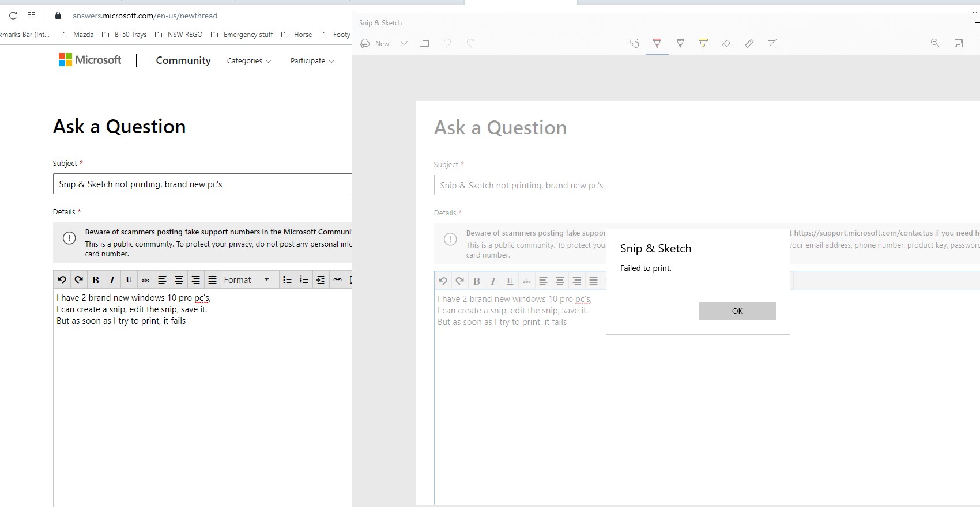Open the Emergency stuff bookmarks folder
980x507 pixels.
(242, 35)
